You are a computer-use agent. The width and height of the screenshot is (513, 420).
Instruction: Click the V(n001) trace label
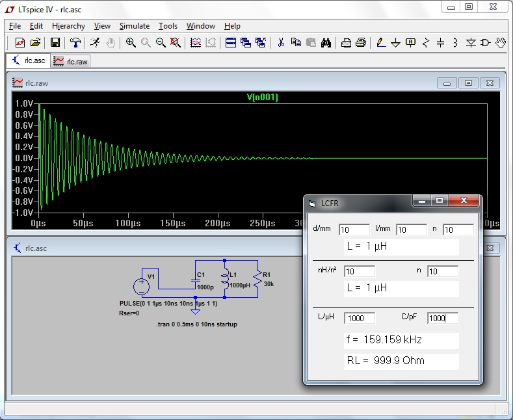point(262,98)
